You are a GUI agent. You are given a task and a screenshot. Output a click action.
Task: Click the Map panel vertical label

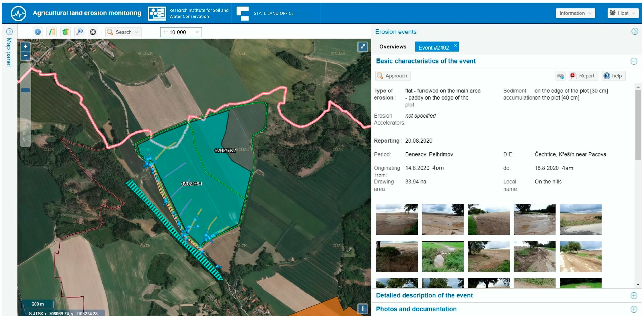(9, 52)
